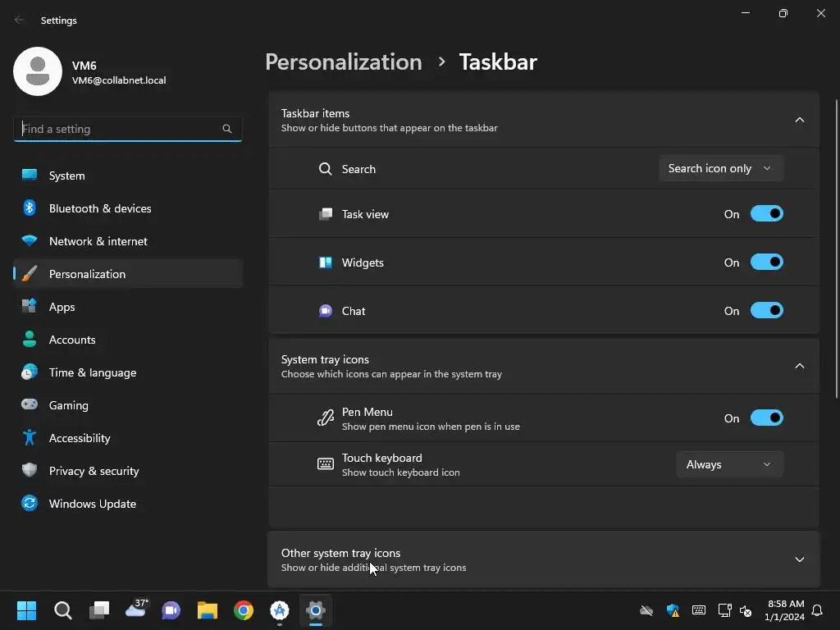
Task: Go back to Personalization breadcrumb
Action: 344,62
